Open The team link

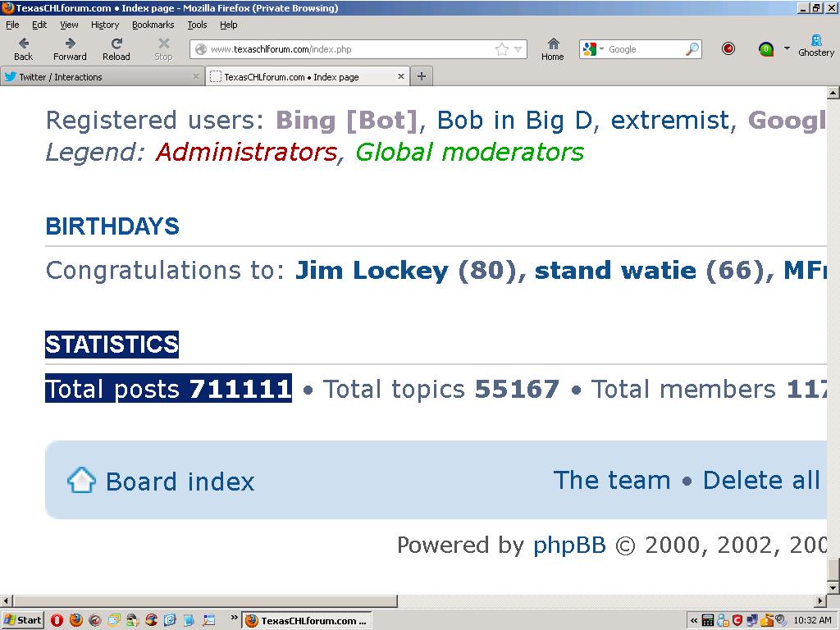click(x=612, y=481)
